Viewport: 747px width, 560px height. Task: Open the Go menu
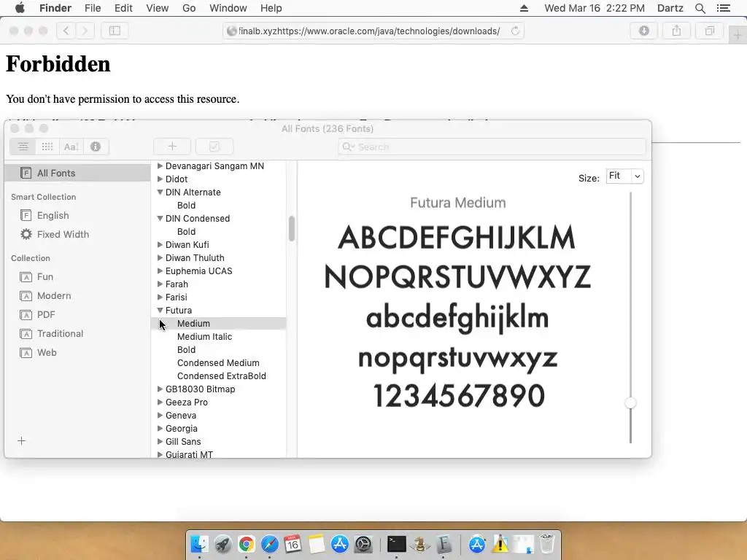[x=189, y=8]
